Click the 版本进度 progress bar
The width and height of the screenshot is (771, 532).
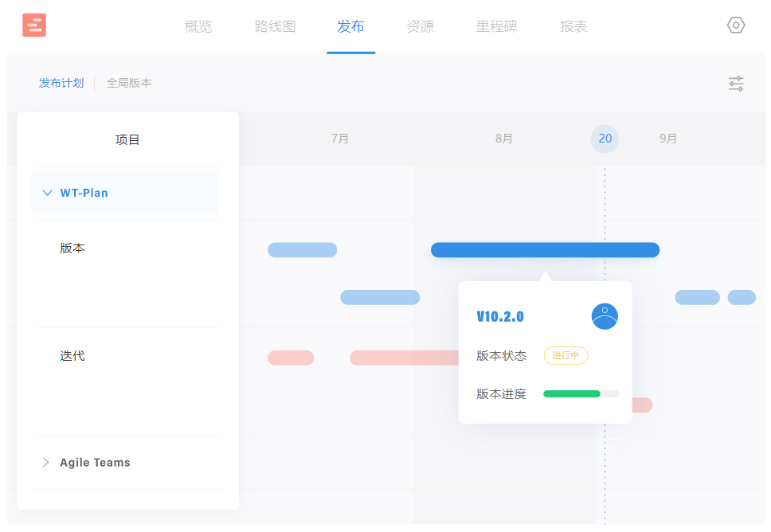click(581, 393)
